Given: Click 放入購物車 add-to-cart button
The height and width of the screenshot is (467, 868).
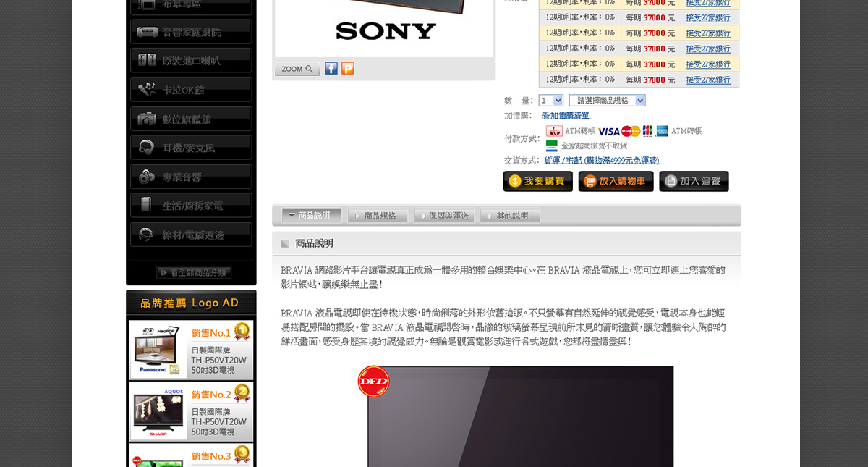Looking at the screenshot, I should 616,181.
